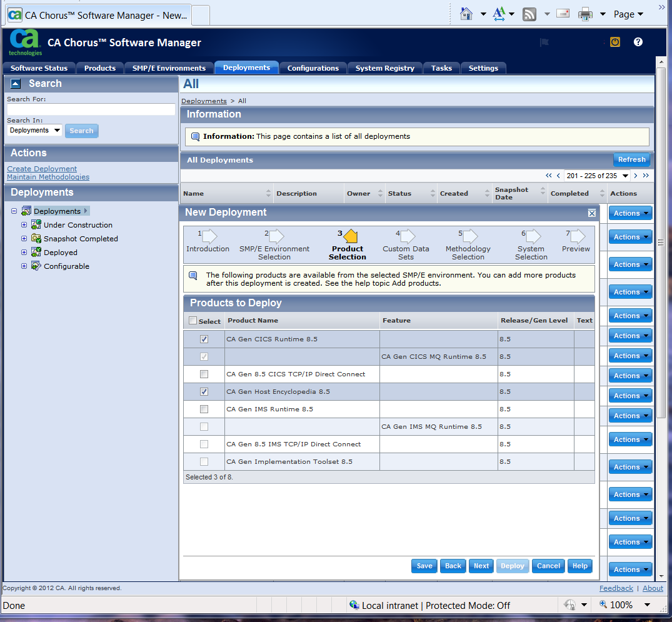Viewport: 672px width, 622px height.
Task: Collapse the Search panel arrow icon
Action: 16,84
